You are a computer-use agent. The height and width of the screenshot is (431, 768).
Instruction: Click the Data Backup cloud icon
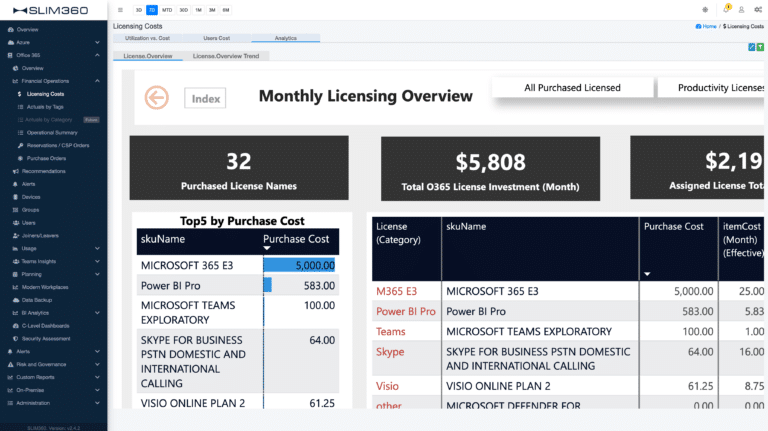tap(16, 300)
